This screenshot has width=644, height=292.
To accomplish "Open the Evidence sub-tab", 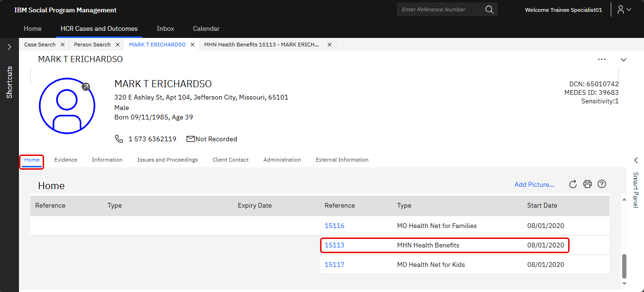I will pos(66,160).
